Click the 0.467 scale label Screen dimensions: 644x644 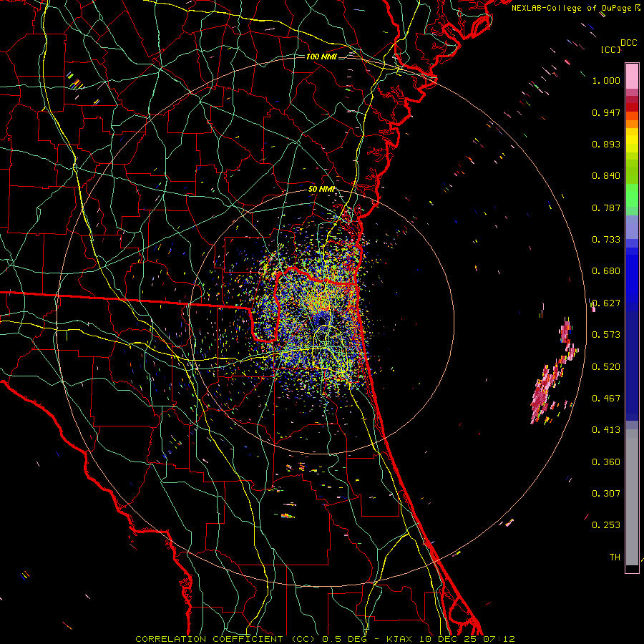606,398
